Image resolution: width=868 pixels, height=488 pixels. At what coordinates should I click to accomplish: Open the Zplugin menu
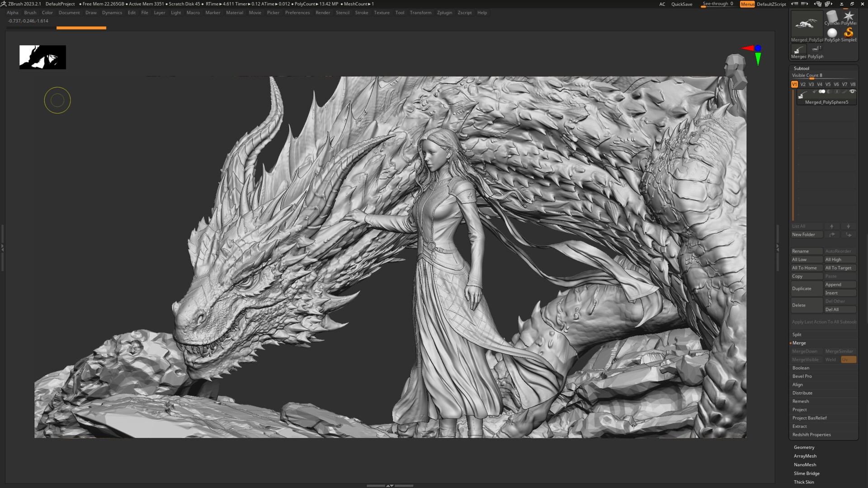[444, 13]
